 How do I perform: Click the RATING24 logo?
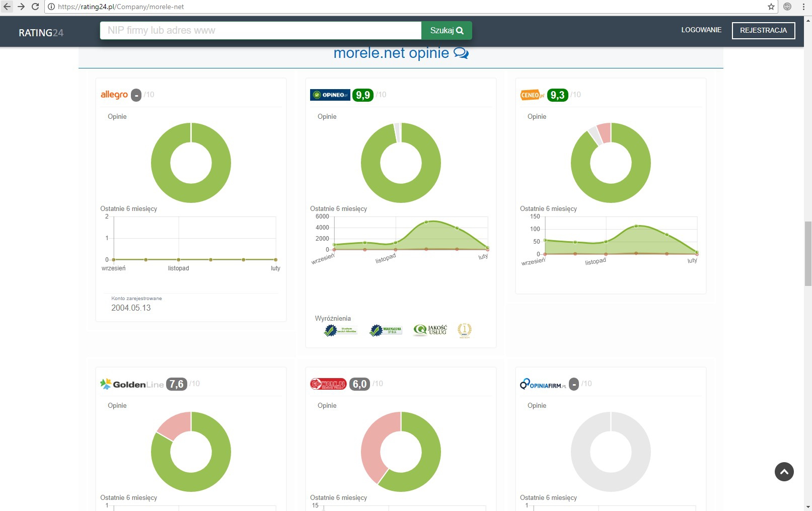click(x=41, y=33)
